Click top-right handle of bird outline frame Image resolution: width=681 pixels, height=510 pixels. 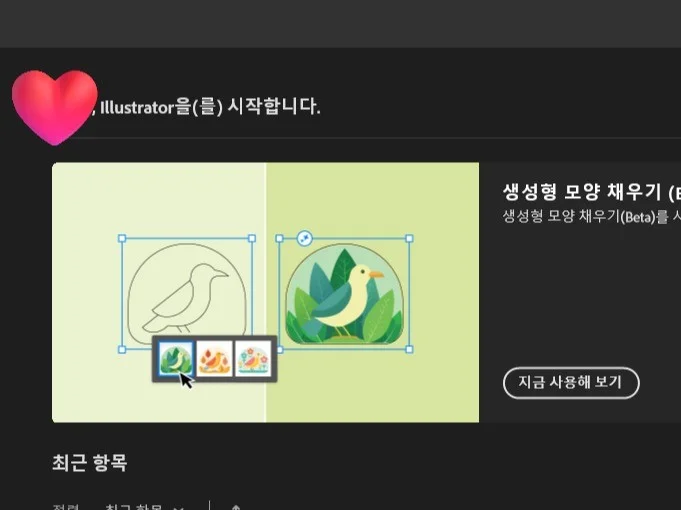252,238
